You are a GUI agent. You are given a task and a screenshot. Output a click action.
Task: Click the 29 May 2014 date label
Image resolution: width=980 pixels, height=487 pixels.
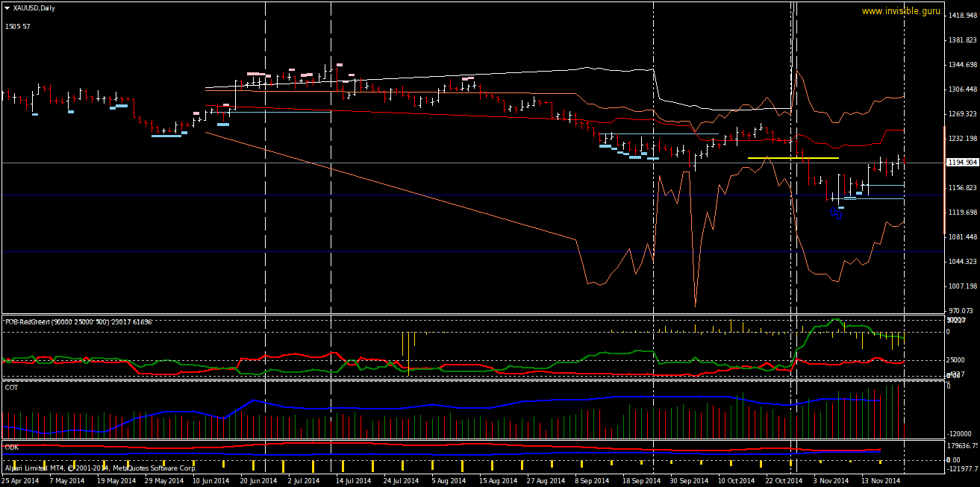pyautogui.click(x=164, y=481)
